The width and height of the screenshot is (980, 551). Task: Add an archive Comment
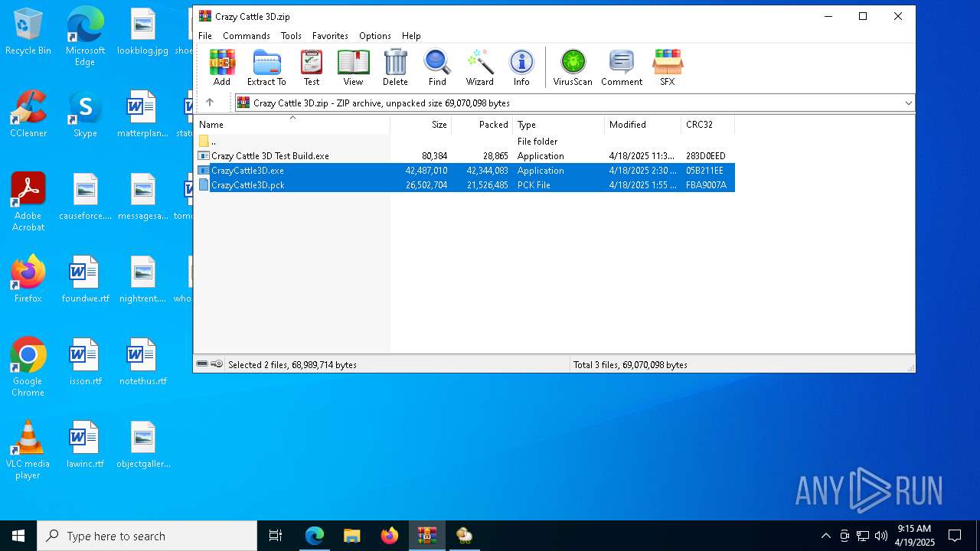622,67
